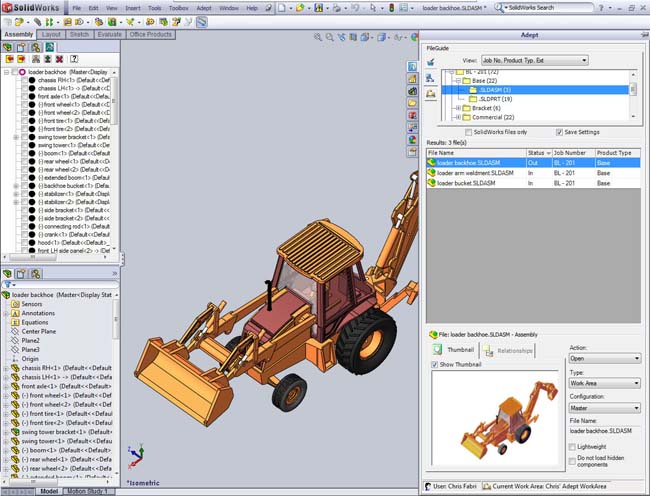Open the File menu
The image size is (650, 496).
tap(77, 8)
